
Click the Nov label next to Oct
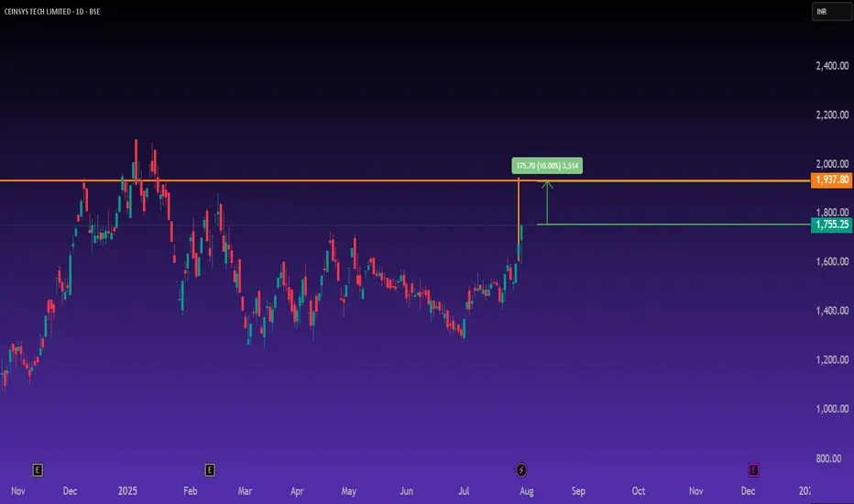coord(696,491)
